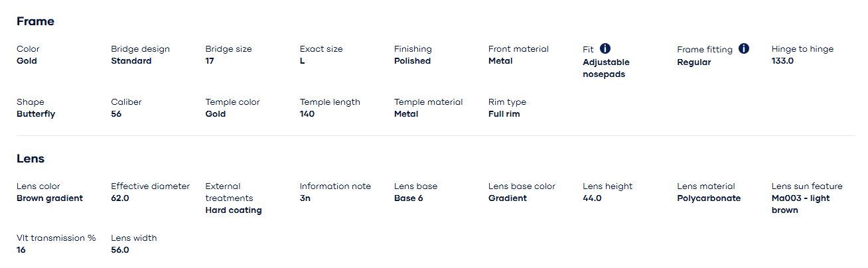Screen dimensions: 868x268
Task: Select the Polycarbonate lens material text
Action: pos(709,198)
